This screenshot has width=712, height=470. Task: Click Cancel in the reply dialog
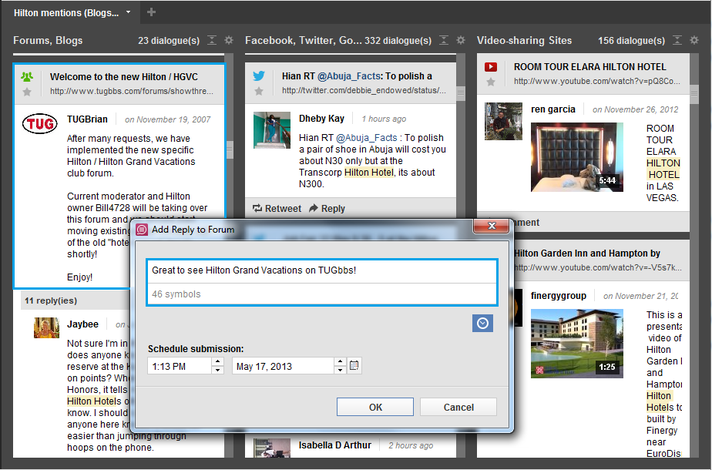(458, 407)
